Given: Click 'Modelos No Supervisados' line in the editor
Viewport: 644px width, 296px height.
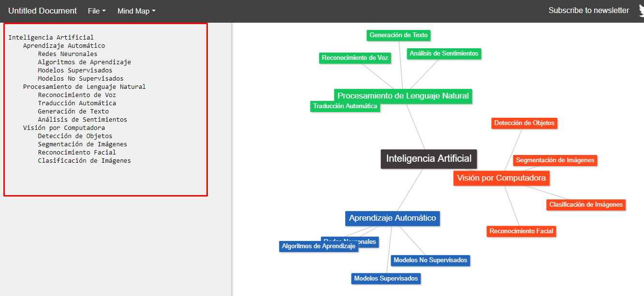Looking at the screenshot, I should tap(81, 78).
